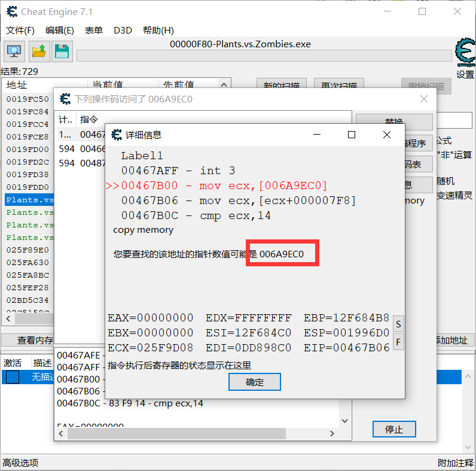Click the 地址 column header
Viewport: 476px width, 471px height.
pyautogui.click(x=45, y=84)
